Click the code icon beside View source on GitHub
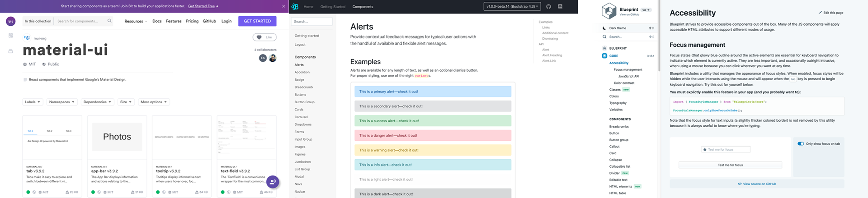868x198 pixels. pos(740,184)
